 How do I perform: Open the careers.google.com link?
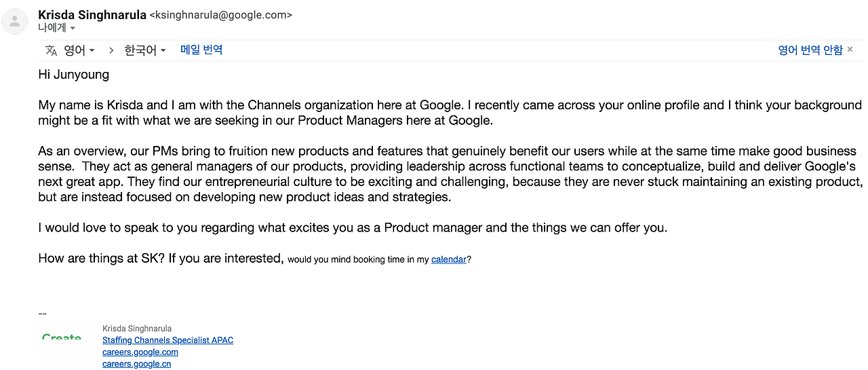(x=140, y=352)
